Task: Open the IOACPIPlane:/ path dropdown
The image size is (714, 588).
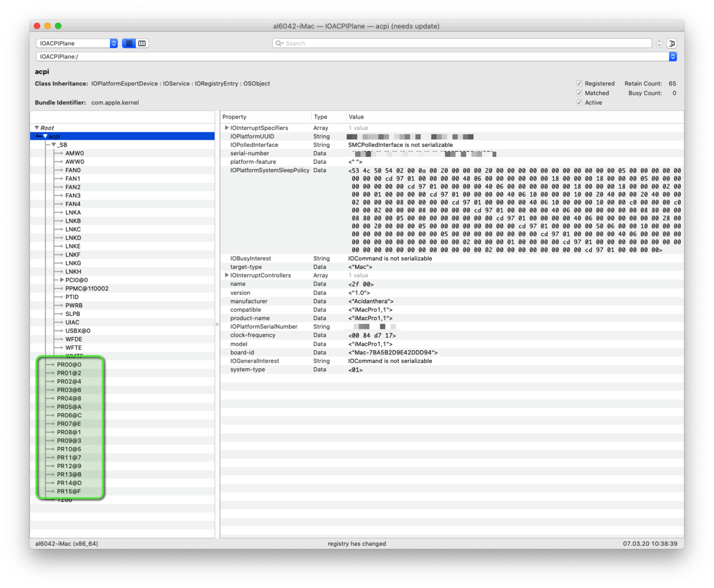Action: coord(673,57)
